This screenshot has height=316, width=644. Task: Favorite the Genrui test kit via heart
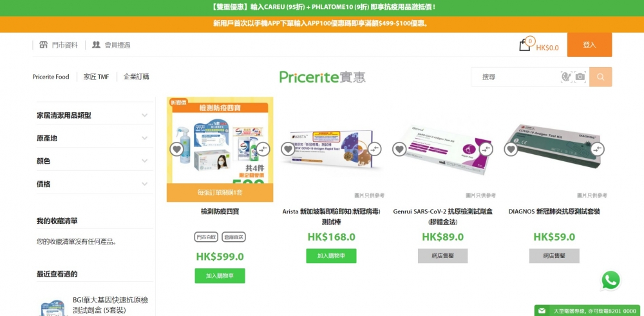(x=399, y=149)
